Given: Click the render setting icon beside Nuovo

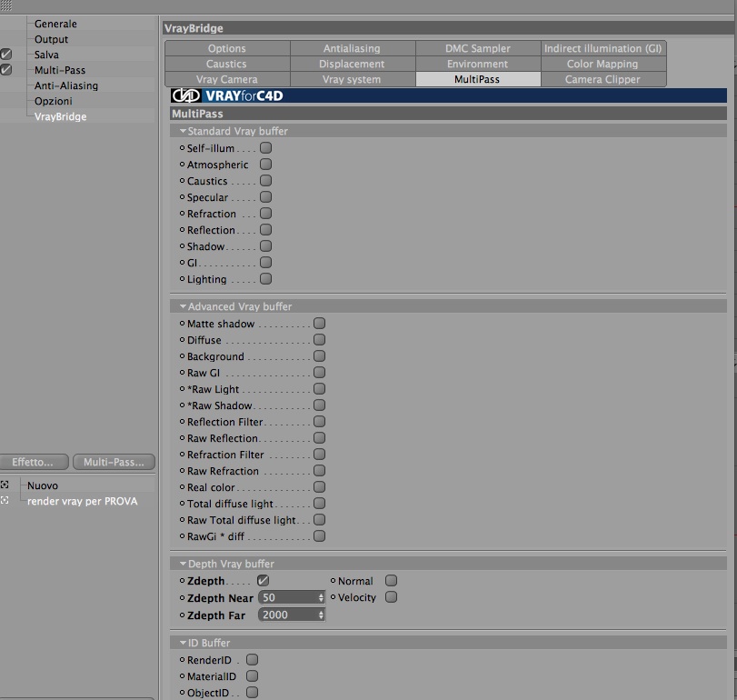Looking at the screenshot, I should click(x=5, y=485).
